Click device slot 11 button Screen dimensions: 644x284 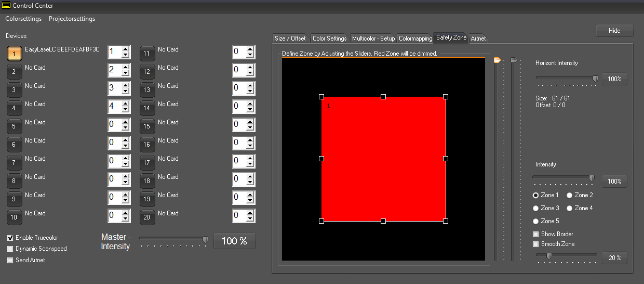(147, 53)
